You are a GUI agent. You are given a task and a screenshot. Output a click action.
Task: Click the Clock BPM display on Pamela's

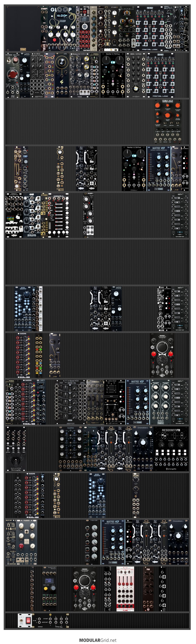[x=49, y=581]
